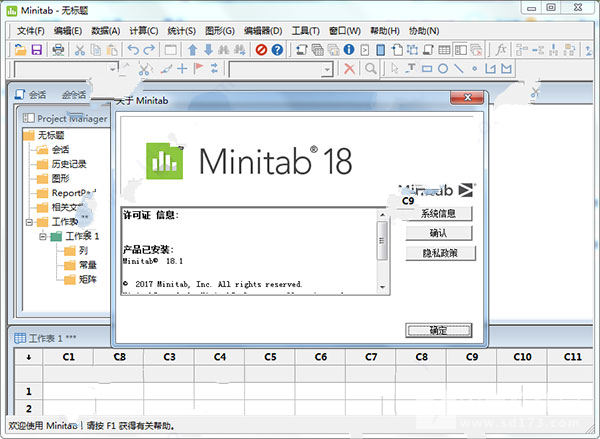600x439 pixels.
Task: Open Help with the blue question mark icon
Action: [x=277, y=50]
